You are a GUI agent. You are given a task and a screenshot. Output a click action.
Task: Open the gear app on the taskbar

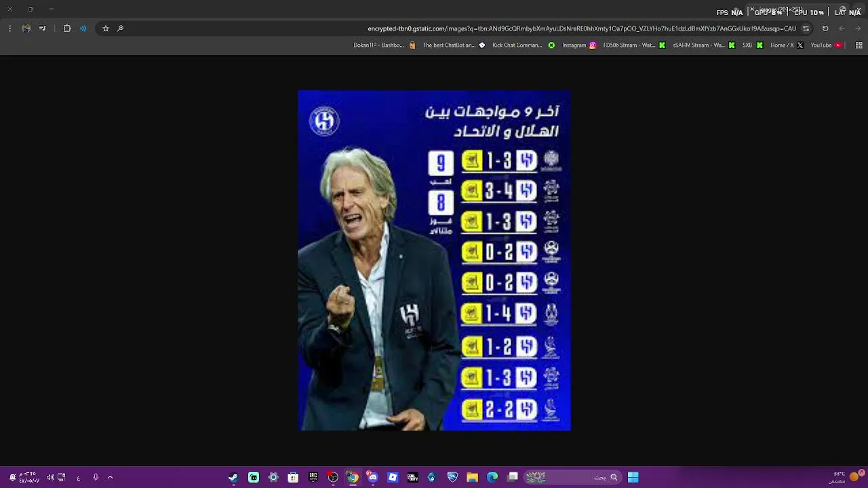(273, 477)
